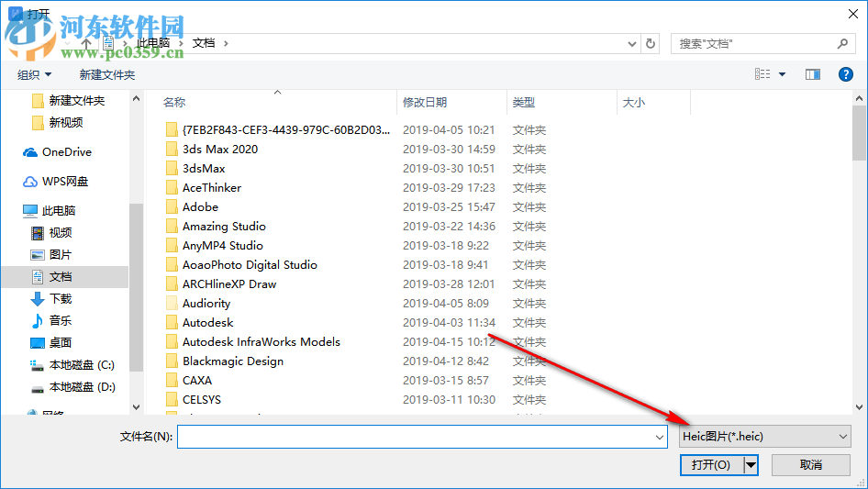Click folder icon of CAXA
The width and height of the screenshot is (868, 489).
click(x=172, y=381)
